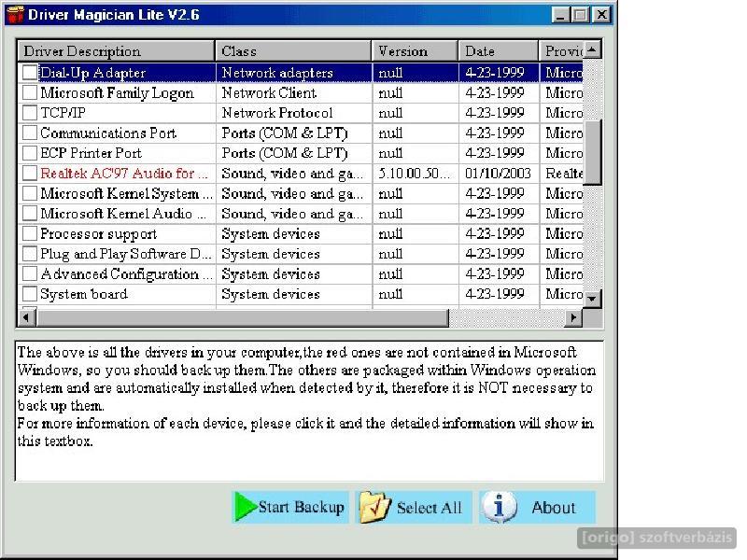Open the About dialog label
Viewport: 747px width, 560px height.
coord(553,508)
